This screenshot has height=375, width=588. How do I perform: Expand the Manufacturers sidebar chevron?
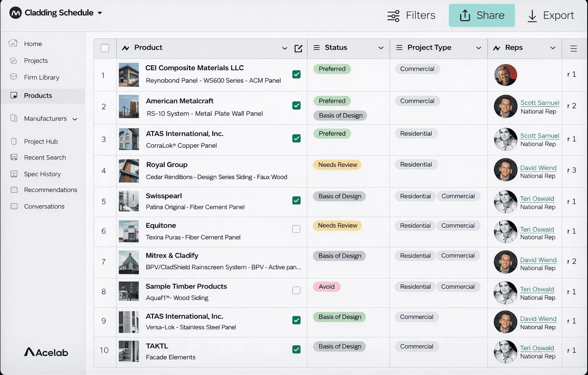pos(75,119)
